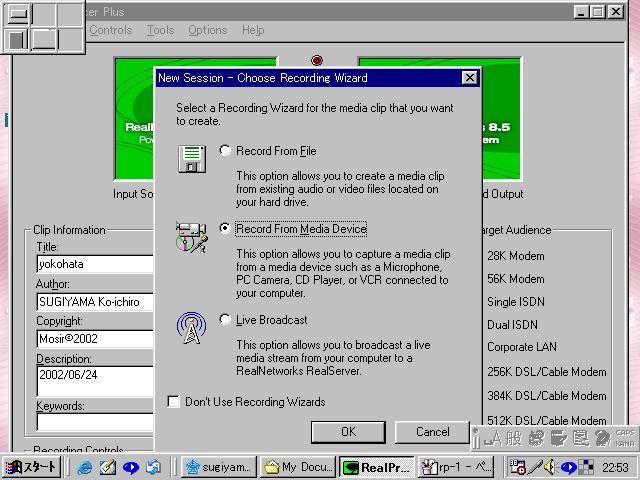Click the 56K Modem target audience label
Viewport: 640px width, 480px height.
(516, 279)
